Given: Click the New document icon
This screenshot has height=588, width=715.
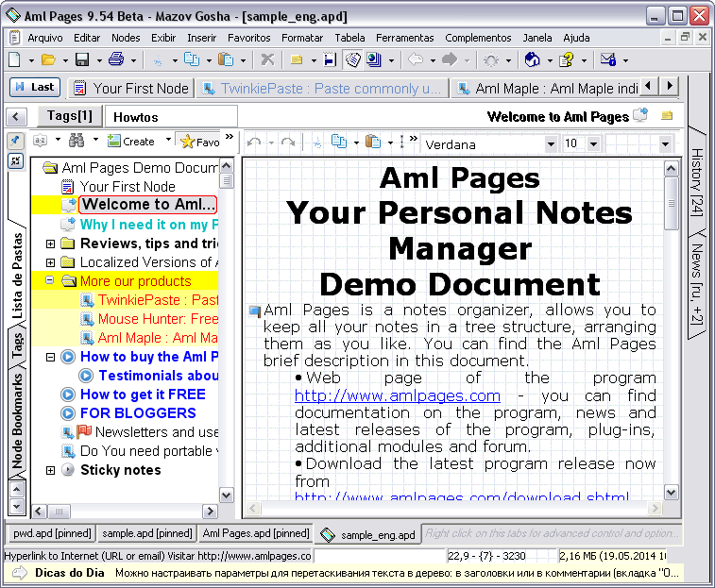Looking at the screenshot, I should point(14,59).
